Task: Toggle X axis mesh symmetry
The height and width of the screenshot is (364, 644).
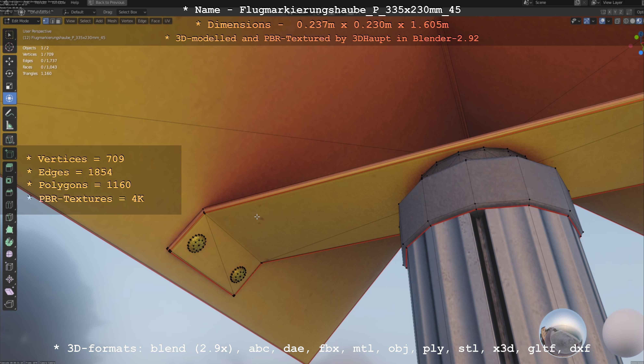Action: 610,12
